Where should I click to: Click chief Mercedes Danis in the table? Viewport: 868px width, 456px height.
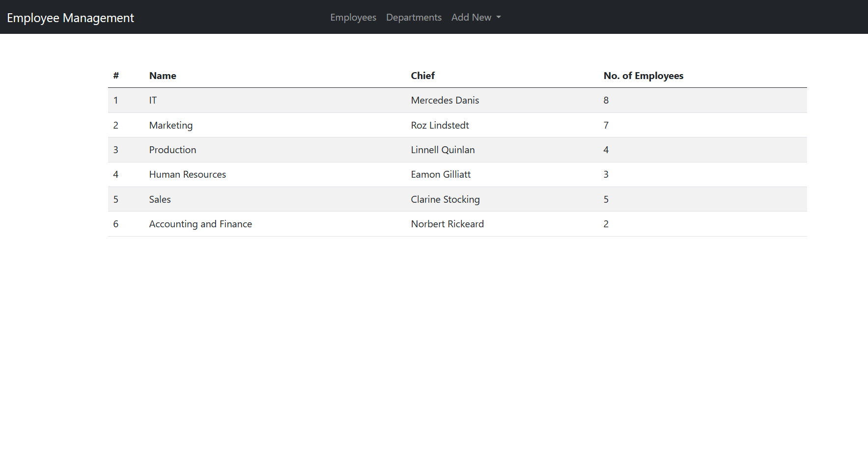(445, 100)
